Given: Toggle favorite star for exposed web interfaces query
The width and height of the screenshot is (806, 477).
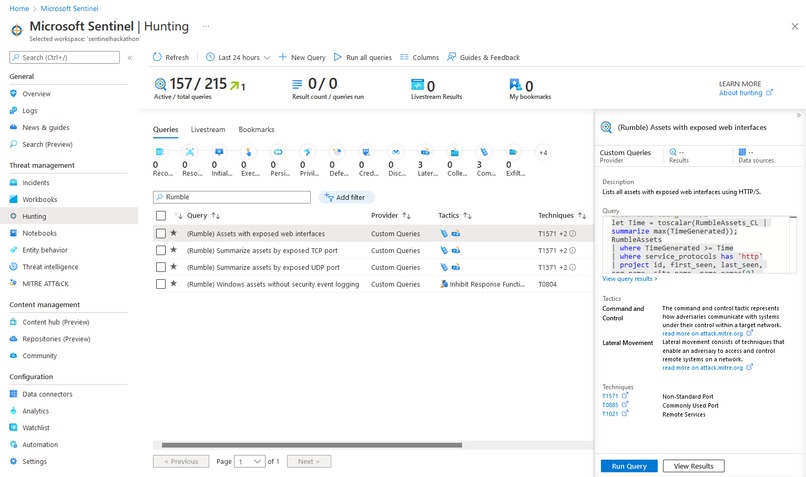Looking at the screenshot, I should [x=174, y=233].
